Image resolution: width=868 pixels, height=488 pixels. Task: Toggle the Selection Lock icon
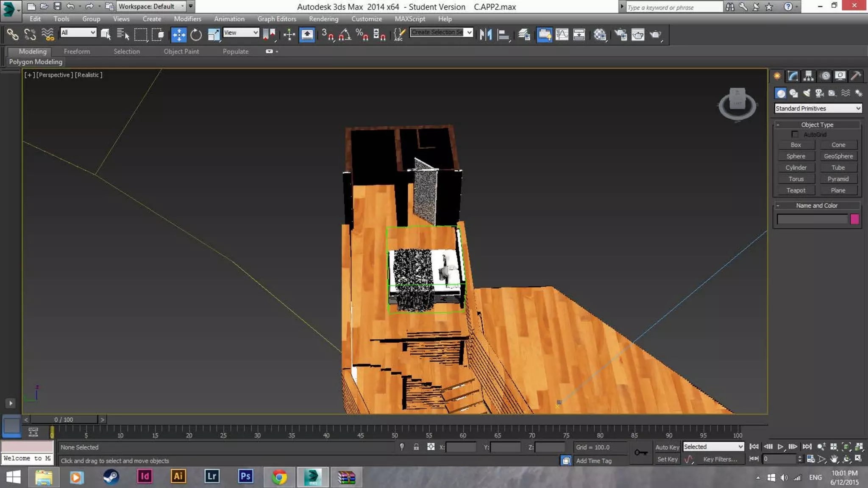click(x=416, y=447)
